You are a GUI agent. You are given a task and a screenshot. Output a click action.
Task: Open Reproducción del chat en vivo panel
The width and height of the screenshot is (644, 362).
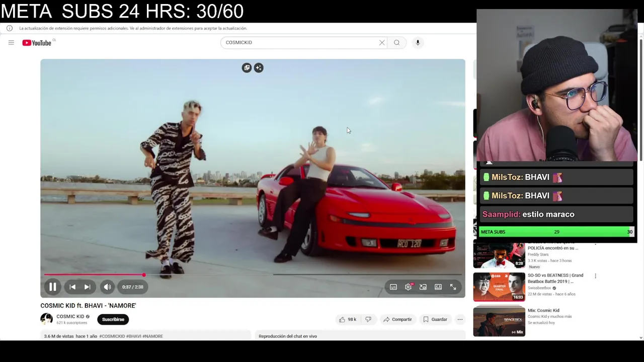click(x=360, y=336)
